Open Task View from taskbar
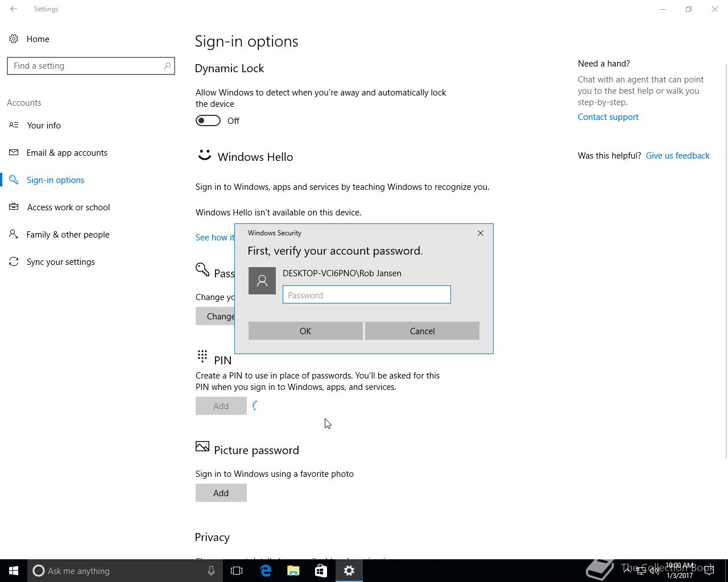The image size is (728, 582). (237, 571)
